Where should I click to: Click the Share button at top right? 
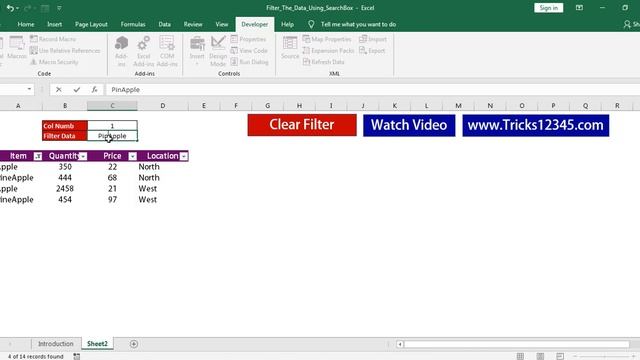(631, 24)
